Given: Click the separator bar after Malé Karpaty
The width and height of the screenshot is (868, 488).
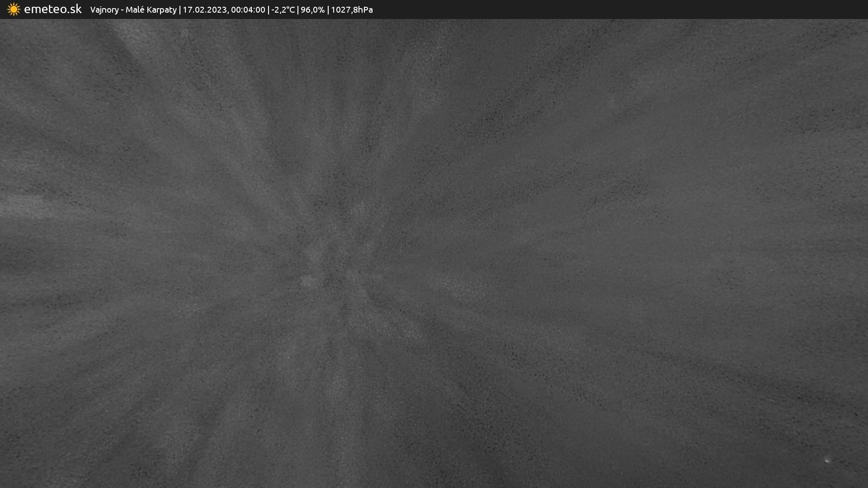Looking at the screenshot, I should point(179,10).
